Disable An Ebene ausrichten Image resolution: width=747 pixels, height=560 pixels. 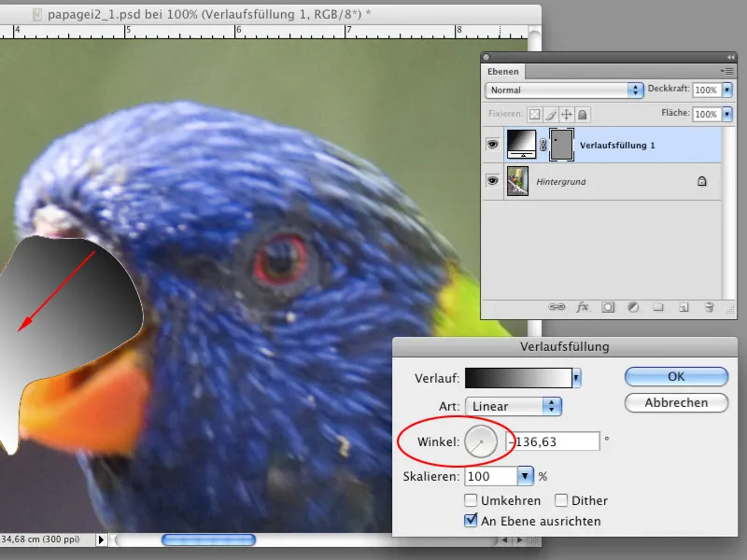tap(472, 521)
